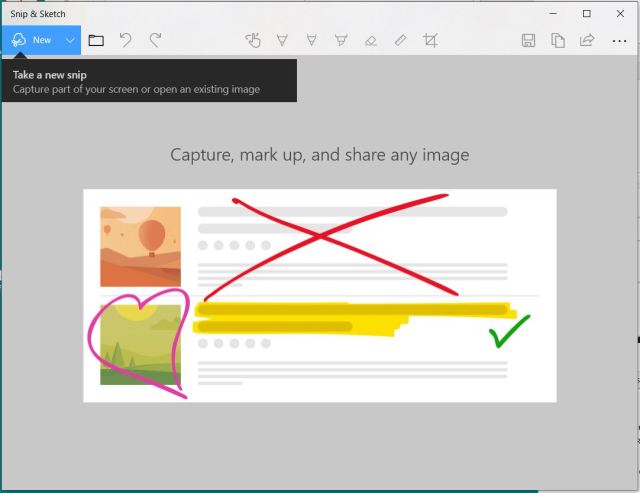Copy the snip to clipboard
The image size is (640, 493).
tap(558, 40)
